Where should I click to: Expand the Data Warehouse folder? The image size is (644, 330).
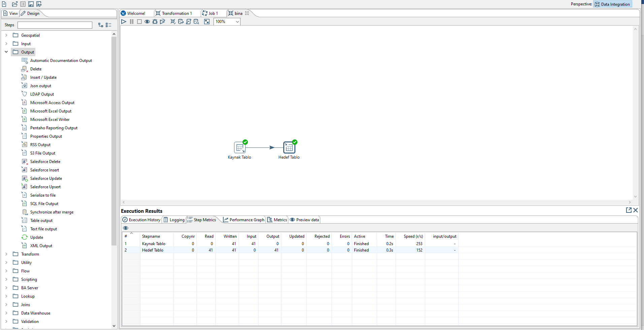(x=6, y=313)
